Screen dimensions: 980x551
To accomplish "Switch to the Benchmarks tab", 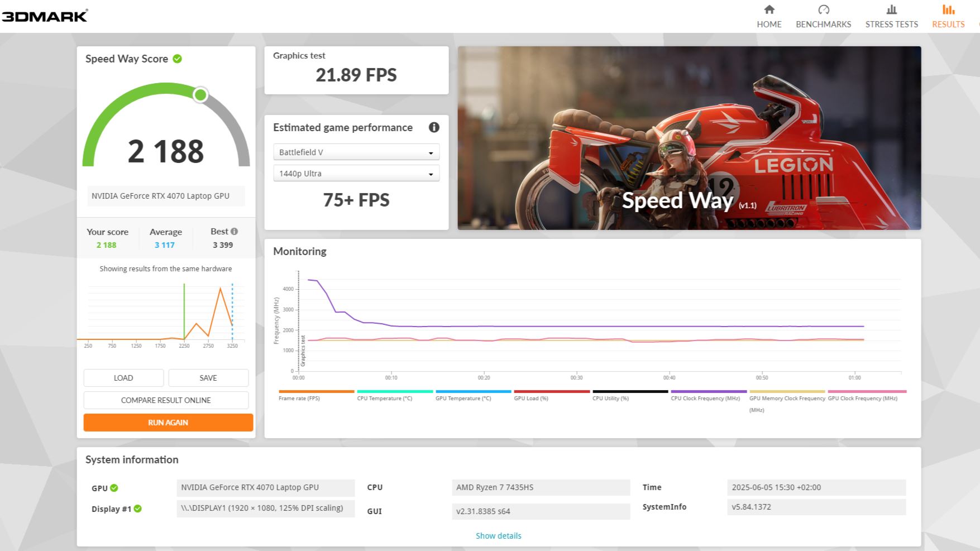I will pos(823,16).
